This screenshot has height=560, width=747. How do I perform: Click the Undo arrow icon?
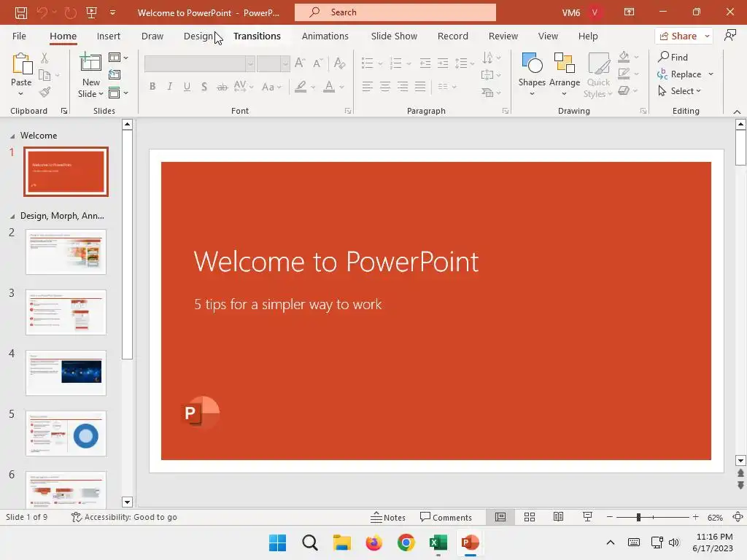tap(42, 12)
